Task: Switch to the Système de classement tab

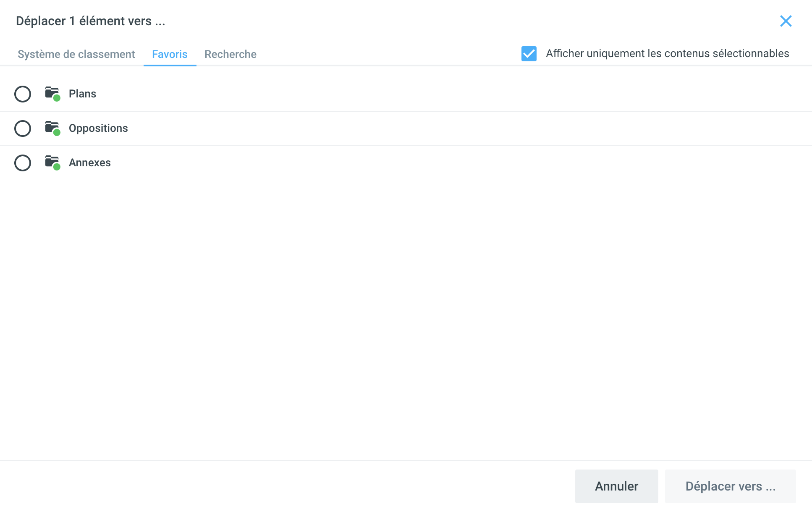Action: (76, 54)
